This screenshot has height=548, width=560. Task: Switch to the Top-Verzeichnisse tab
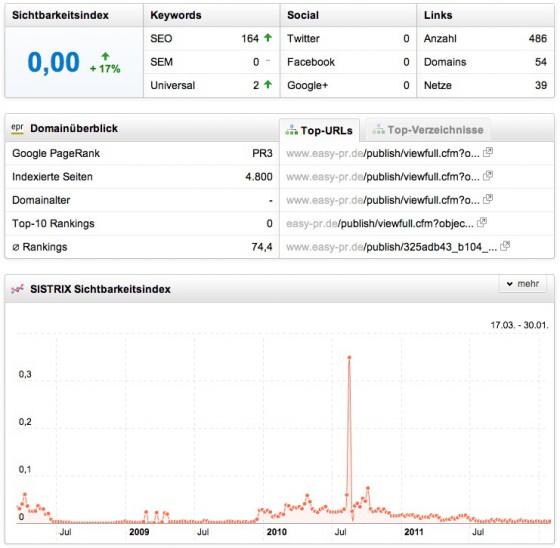[x=428, y=130]
